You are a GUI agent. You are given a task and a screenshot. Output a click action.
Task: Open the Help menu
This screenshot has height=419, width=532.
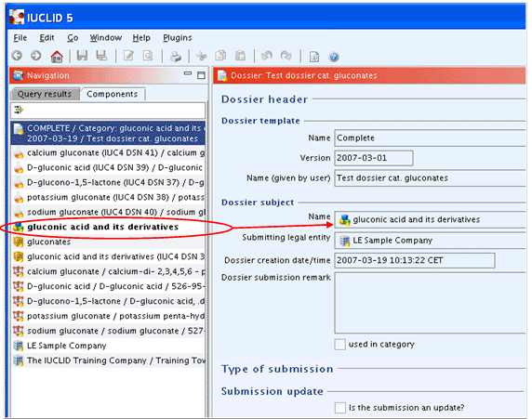pos(141,38)
